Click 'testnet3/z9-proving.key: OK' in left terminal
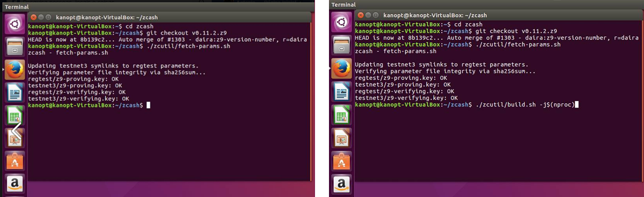Image resolution: width=644 pixels, height=197 pixels. coord(75,86)
